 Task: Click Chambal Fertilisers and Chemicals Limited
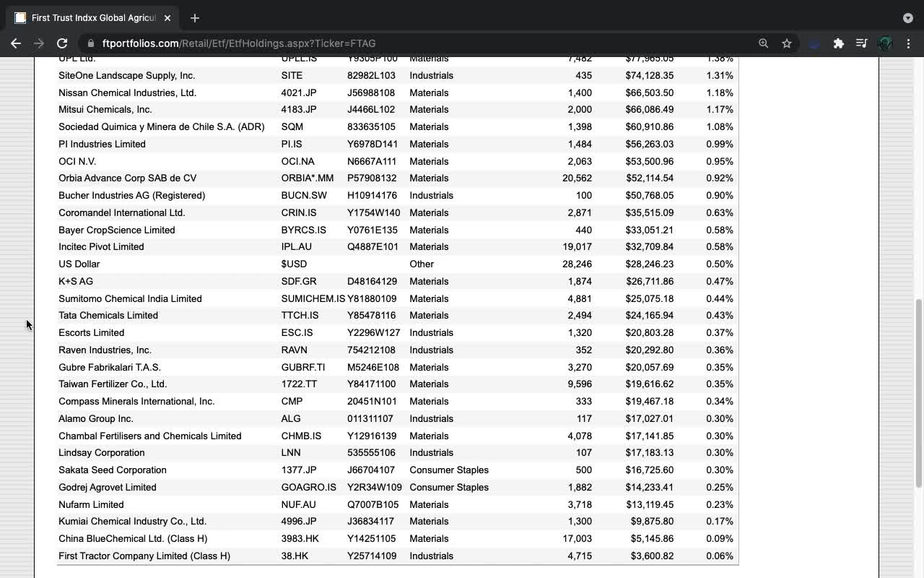(x=150, y=436)
